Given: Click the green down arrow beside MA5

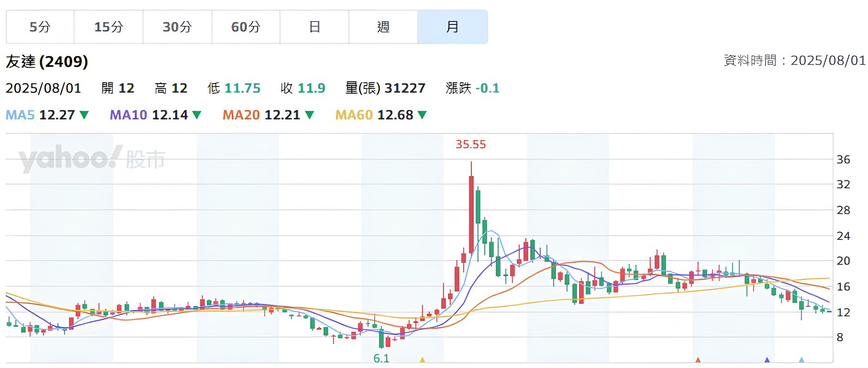Looking at the screenshot, I should [x=84, y=115].
